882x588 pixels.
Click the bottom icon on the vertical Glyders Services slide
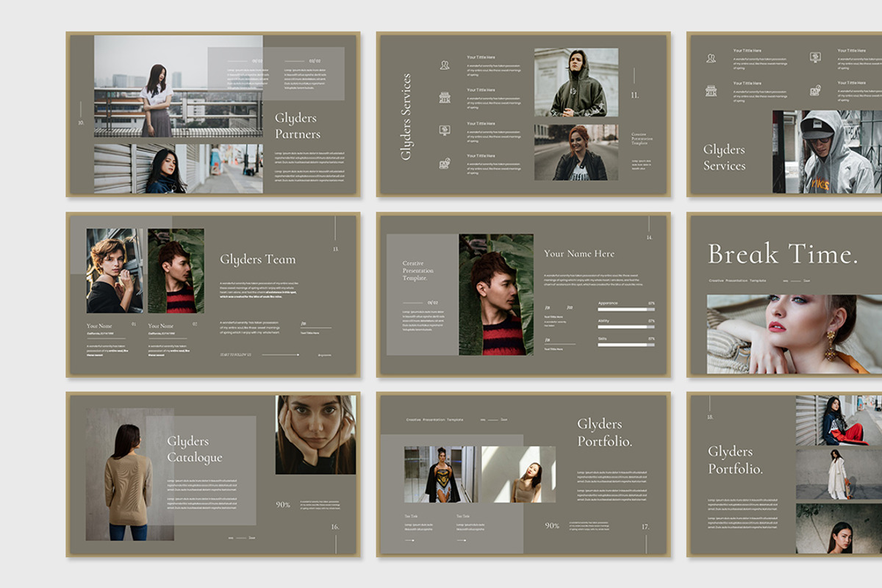445,163
